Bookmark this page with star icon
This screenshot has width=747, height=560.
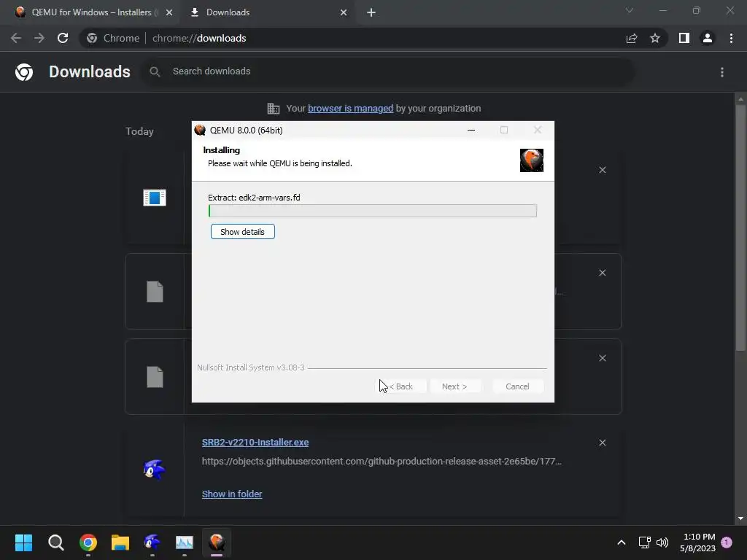coord(655,38)
